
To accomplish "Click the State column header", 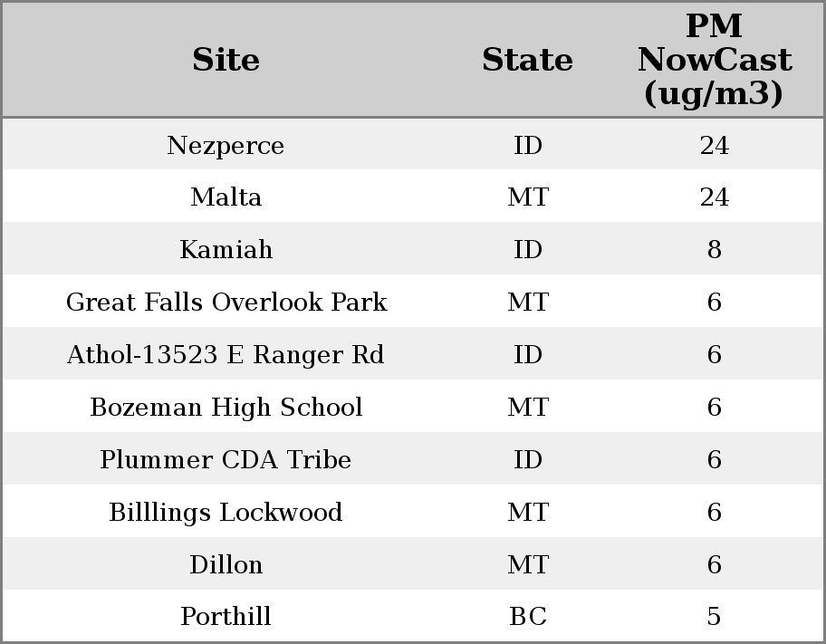I will tap(527, 60).
